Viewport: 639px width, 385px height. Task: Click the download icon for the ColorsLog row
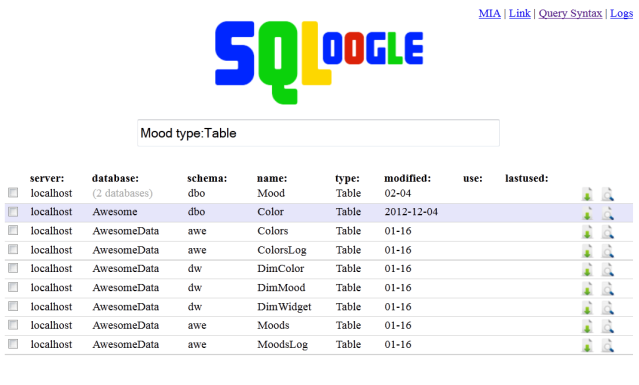[587, 251]
